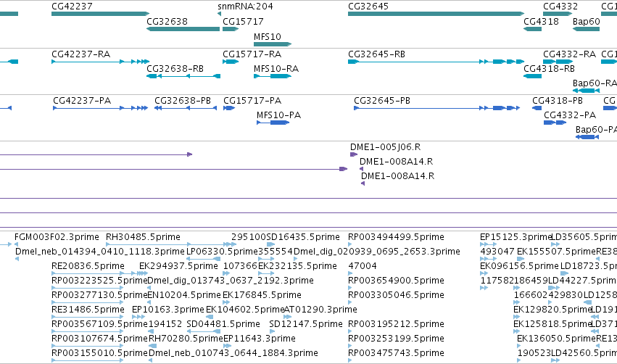The width and height of the screenshot is (617, 364).
Task: Click the CG4318 gene label
Action: [x=541, y=21]
